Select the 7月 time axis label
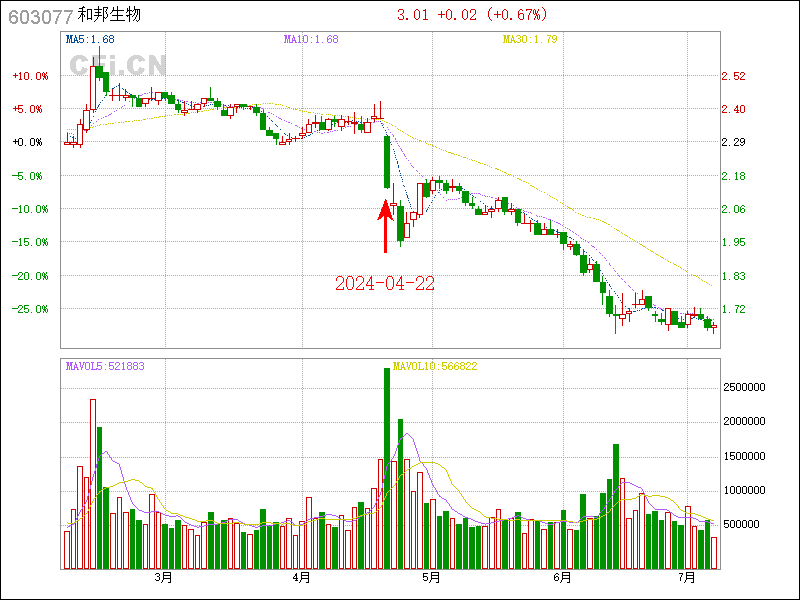Viewport: 800px width, 600px height. [x=686, y=577]
